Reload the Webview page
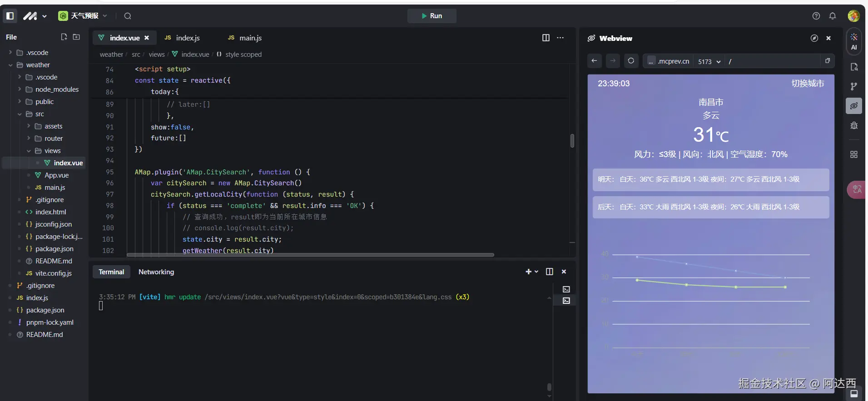This screenshot has width=868, height=401. pyautogui.click(x=631, y=61)
